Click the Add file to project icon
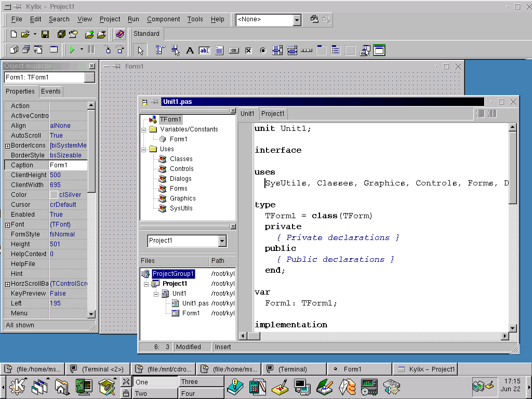Viewport: 532px width, 399px height. pos(89,34)
